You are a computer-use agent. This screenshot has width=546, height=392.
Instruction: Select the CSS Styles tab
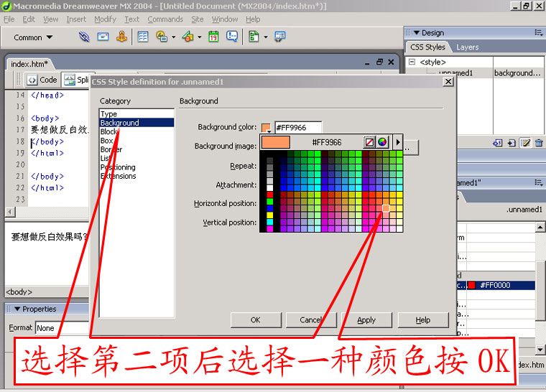pyautogui.click(x=427, y=47)
